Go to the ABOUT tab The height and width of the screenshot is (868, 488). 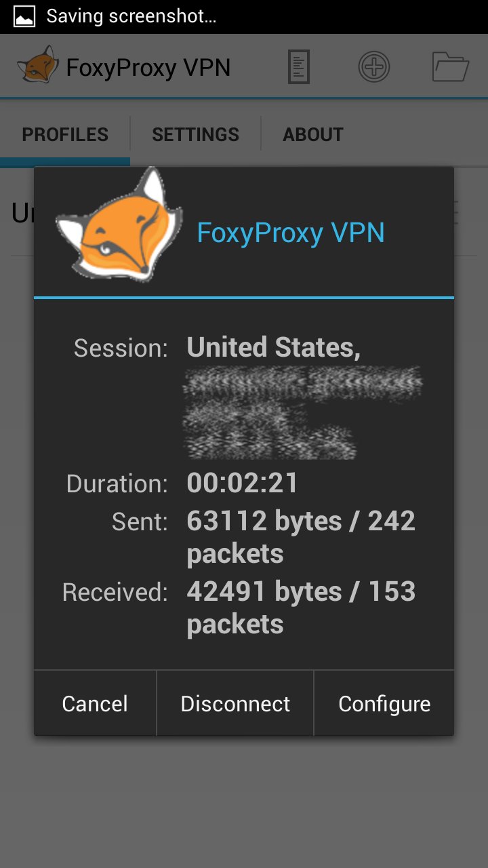click(x=313, y=134)
